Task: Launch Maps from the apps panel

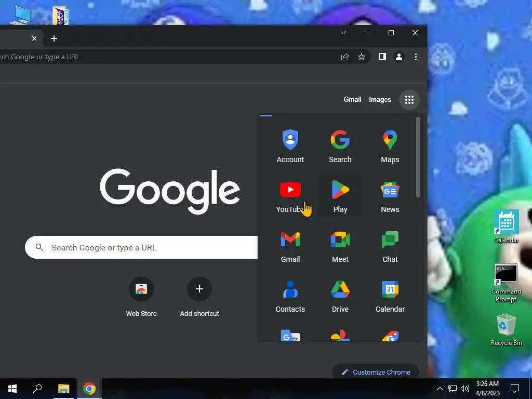Action: coord(390,146)
